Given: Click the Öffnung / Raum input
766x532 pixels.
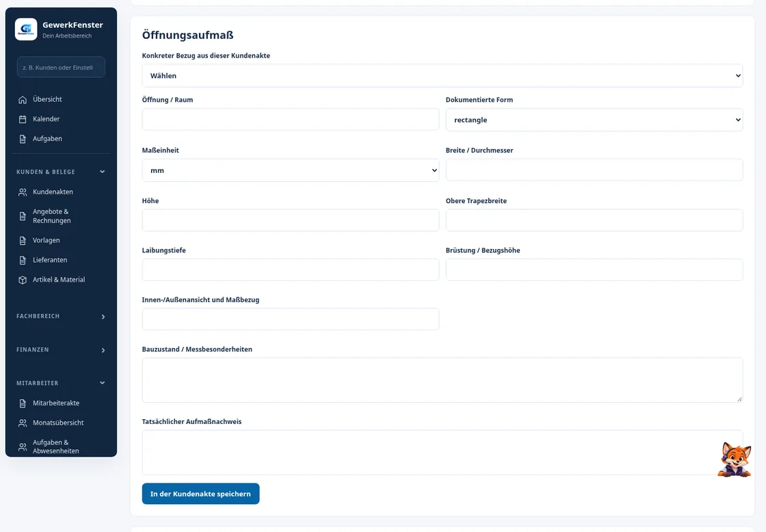Looking at the screenshot, I should click(290, 120).
